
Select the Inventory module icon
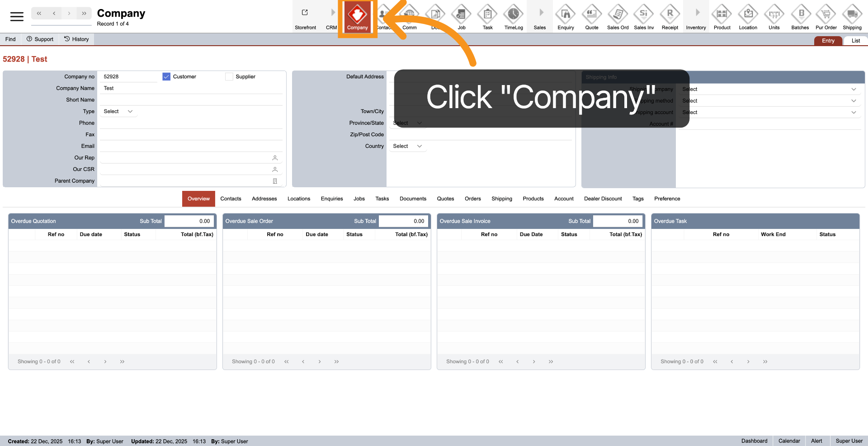(x=696, y=16)
